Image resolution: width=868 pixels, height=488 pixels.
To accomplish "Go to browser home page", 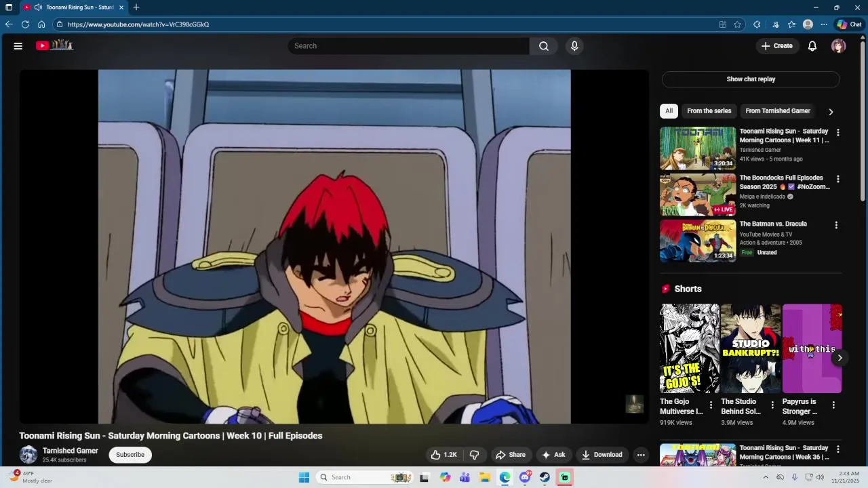I will pos(41,24).
